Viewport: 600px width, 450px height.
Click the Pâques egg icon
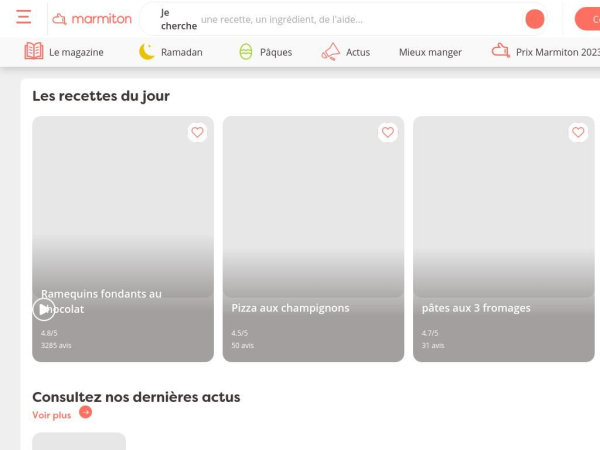(x=246, y=52)
